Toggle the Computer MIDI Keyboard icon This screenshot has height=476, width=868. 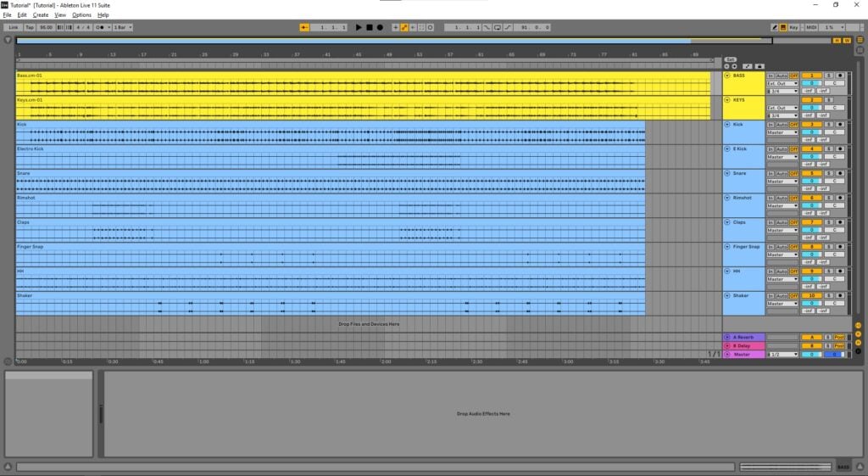click(782, 27)
